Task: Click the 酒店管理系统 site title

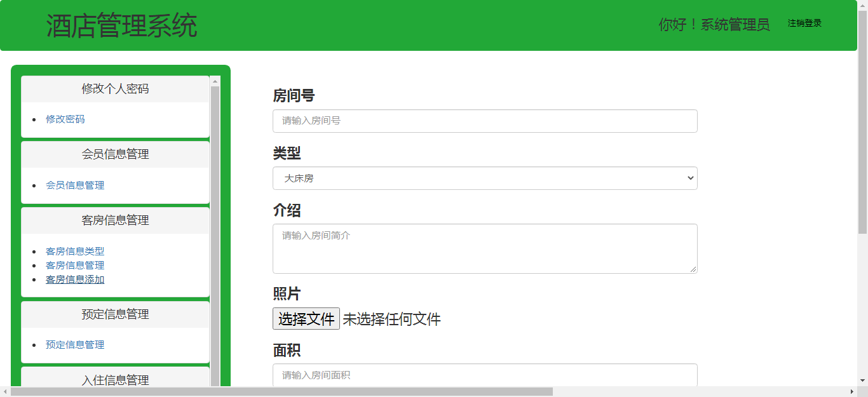Action: pyautogui.click(x=121, y=26)
